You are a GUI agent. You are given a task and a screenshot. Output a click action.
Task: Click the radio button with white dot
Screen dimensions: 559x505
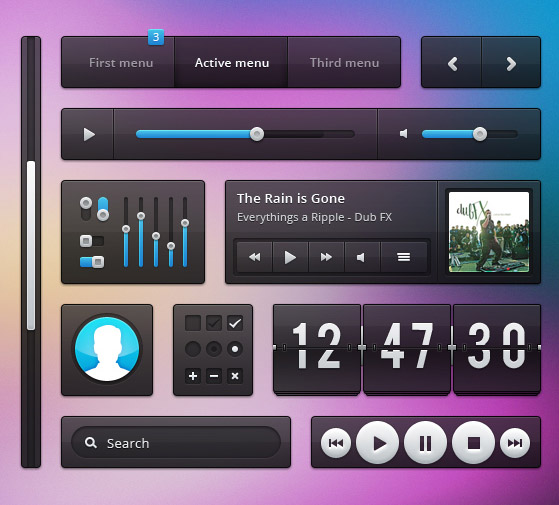(x=235, y=349)
